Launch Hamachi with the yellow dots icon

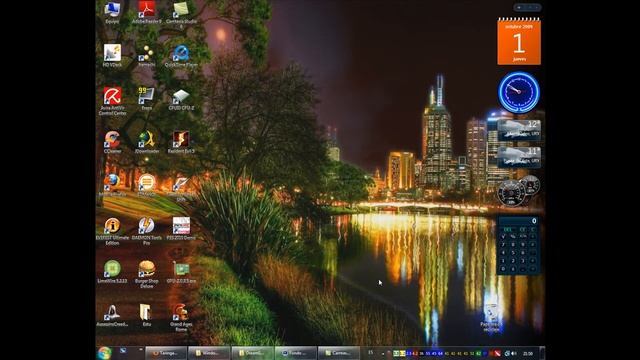click(x=147, y=54)
